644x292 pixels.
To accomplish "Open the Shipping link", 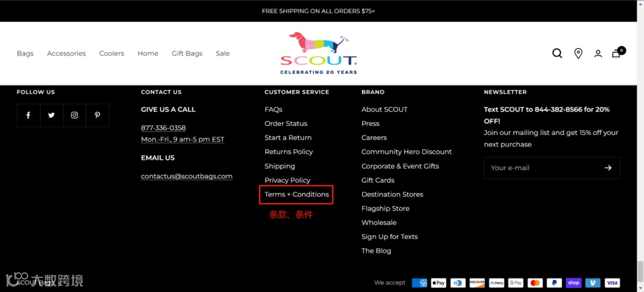I will (x=280, y=166).
